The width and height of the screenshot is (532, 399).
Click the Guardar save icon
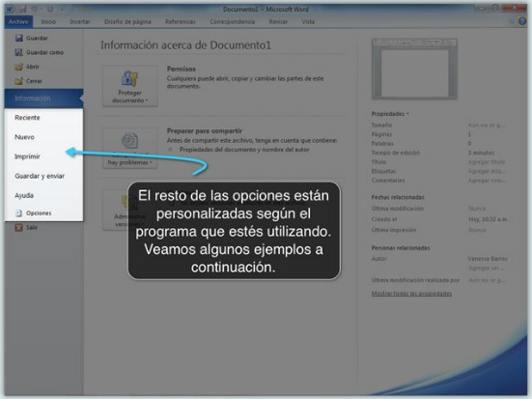click(x=19, y=38)
